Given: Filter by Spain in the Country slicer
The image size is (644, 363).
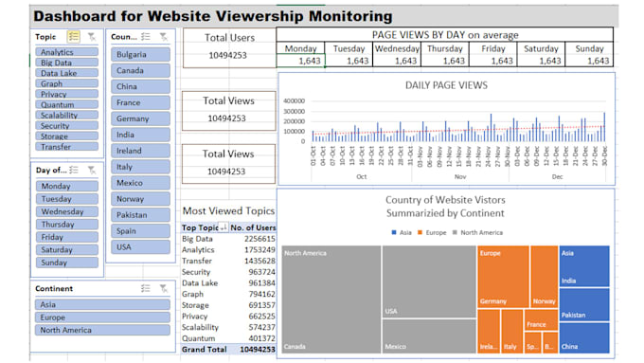Looking at the screenshot, I should 140,230.
